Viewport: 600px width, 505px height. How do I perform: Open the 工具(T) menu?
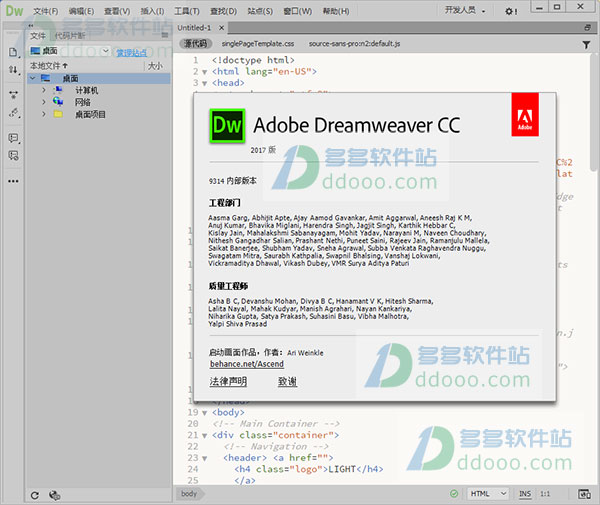pos(187,11)
